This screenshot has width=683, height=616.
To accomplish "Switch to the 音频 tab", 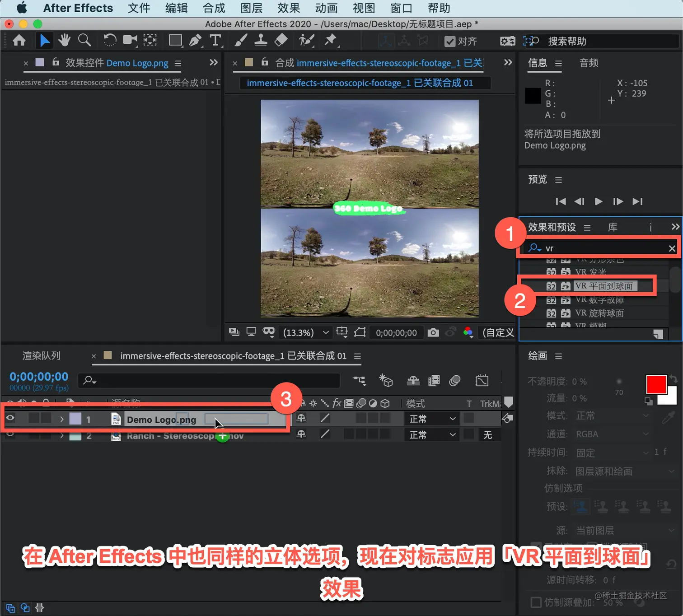I will pyautogui.click(x=589, y=63).
